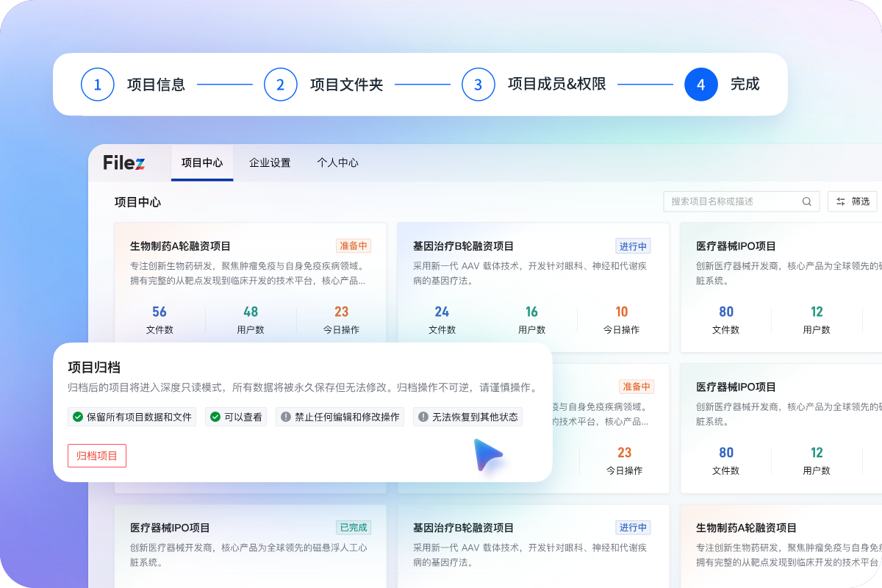Click warning icon beside 禁止任何编辑和修改操作
Image resolution: width=882 pixels, height=588 pixels.
pos(285,417)
